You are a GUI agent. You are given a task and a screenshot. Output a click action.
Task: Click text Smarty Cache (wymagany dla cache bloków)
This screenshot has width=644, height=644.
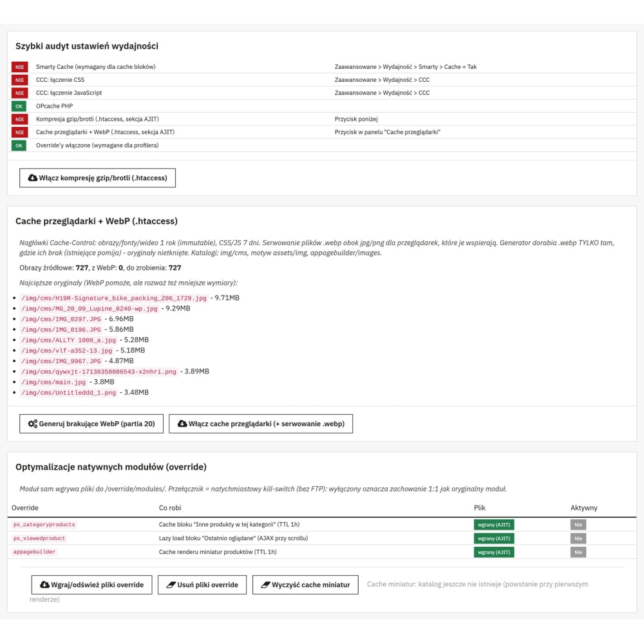tap(96, 66)
